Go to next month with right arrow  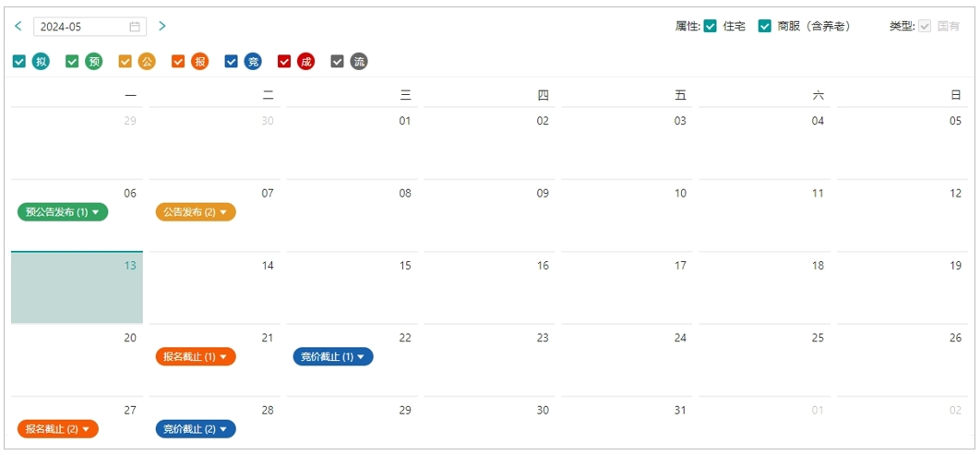[x=161, y=26]
